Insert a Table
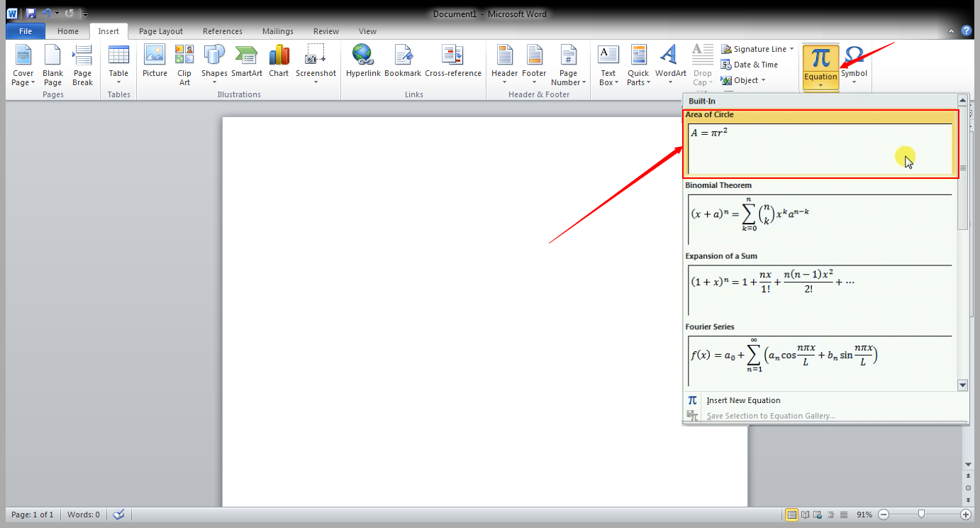The width and height of the screenshot is (980, 528). click(x=118, y=64)
